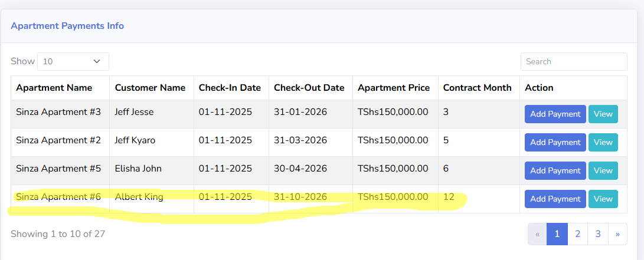This screenshot has width=644, height=260.
Task: Open the Show entries dropdown
Action: [73, 61]
